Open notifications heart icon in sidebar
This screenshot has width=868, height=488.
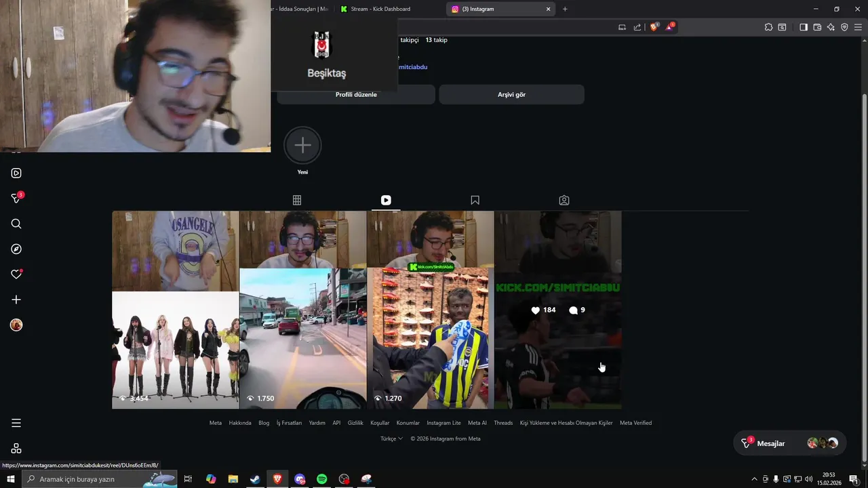coord(16,274)
